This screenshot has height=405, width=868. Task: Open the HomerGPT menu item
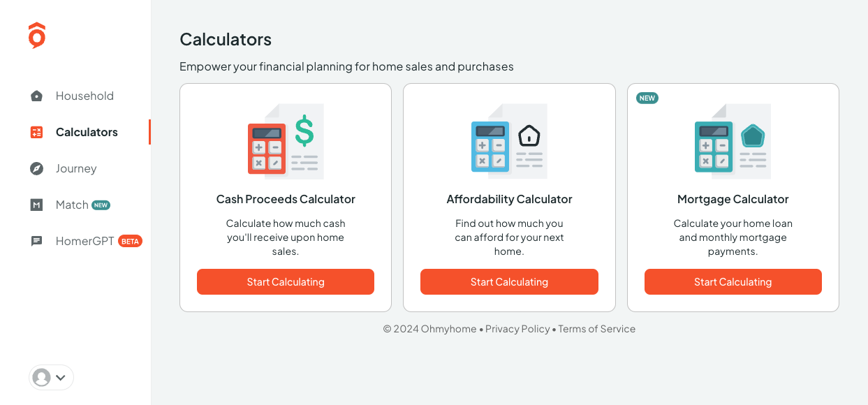[x=84, y=241]
